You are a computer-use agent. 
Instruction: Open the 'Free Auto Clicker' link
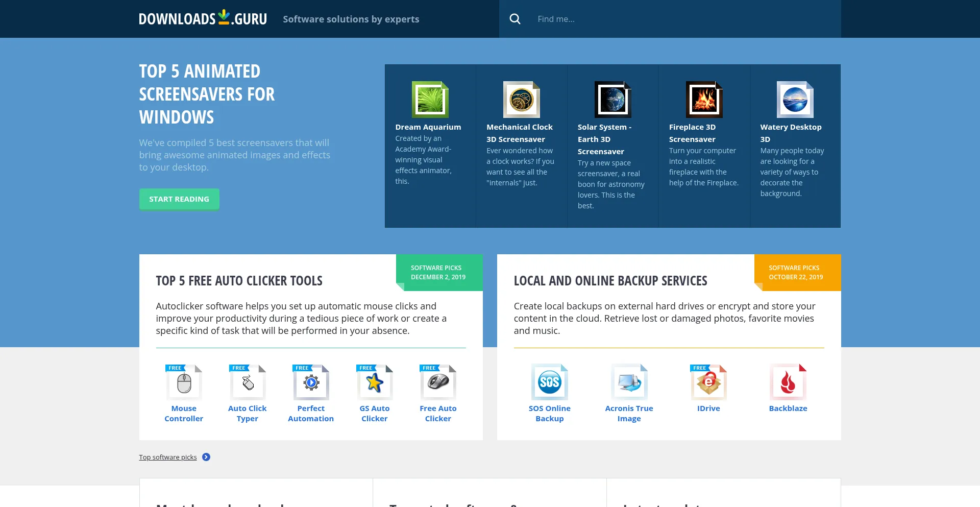[438, 414]
